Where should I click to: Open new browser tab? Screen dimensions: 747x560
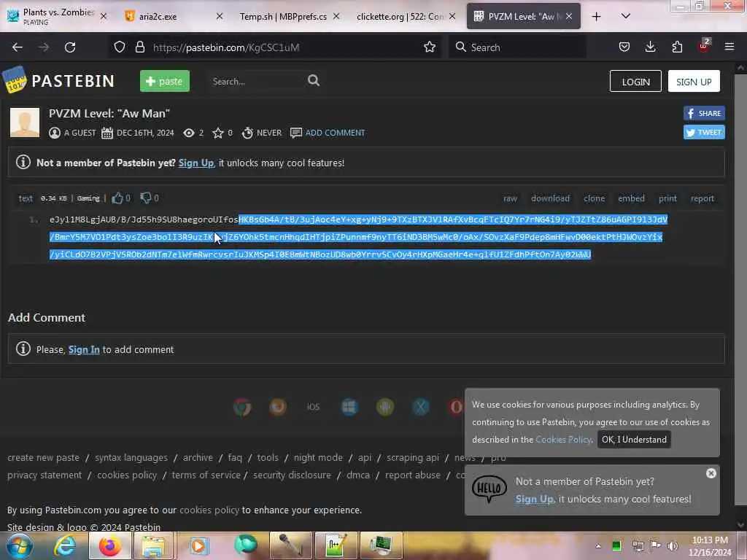[x=596, y=17]
